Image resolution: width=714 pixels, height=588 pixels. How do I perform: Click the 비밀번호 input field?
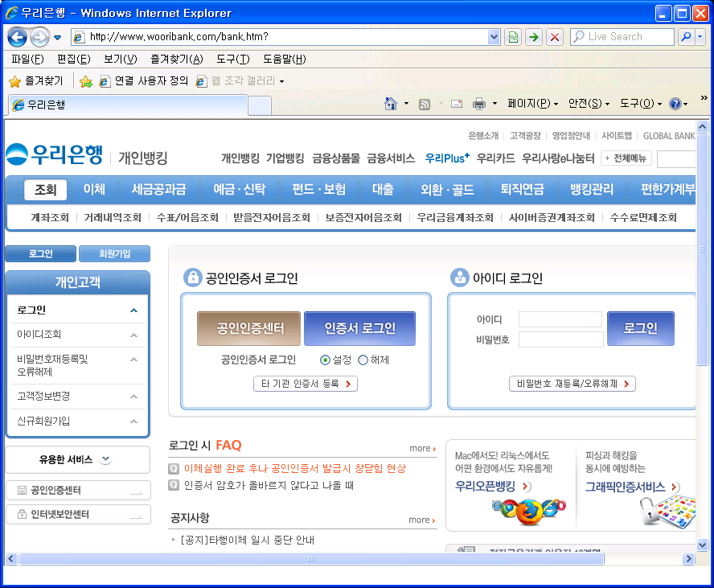click(560, 339)
